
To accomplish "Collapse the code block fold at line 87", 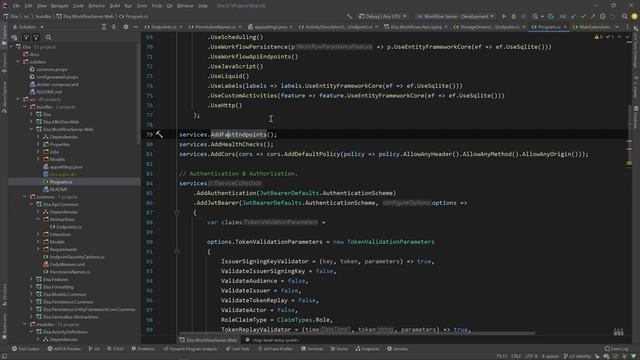I will click(x=177, y=212).
